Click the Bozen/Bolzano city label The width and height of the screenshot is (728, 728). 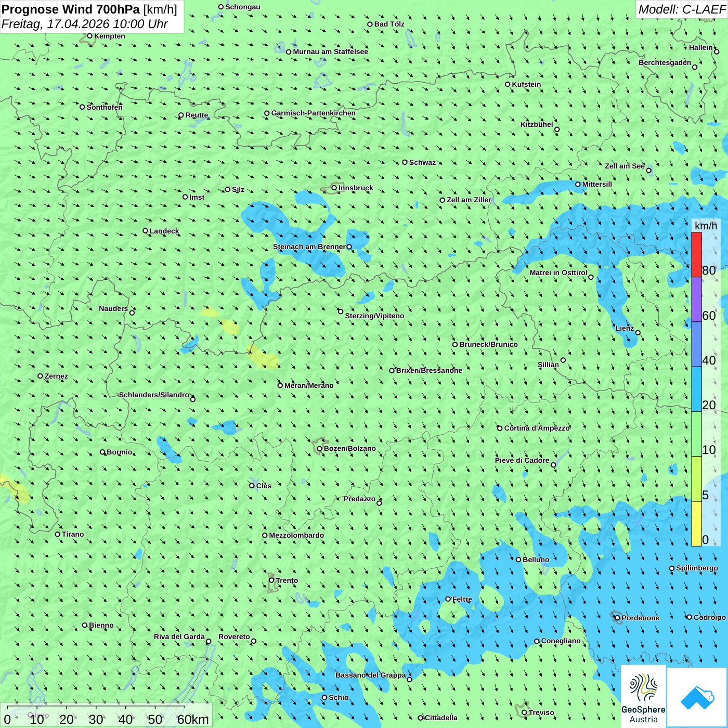(x=349, y=448)
